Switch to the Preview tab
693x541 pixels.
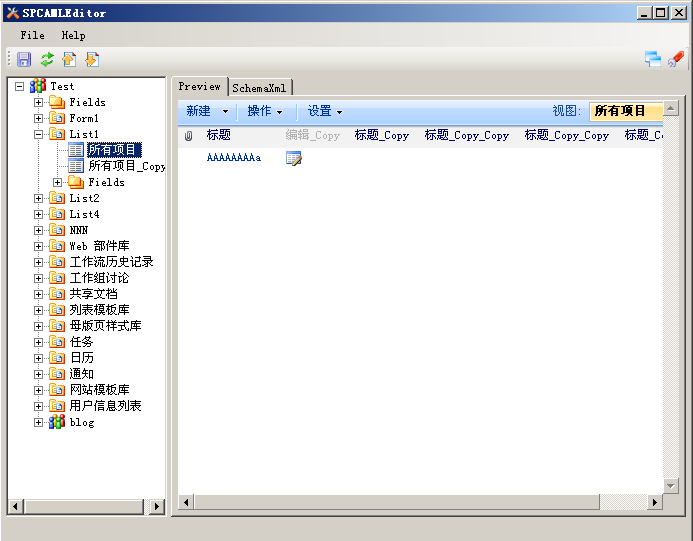[199, 87]
